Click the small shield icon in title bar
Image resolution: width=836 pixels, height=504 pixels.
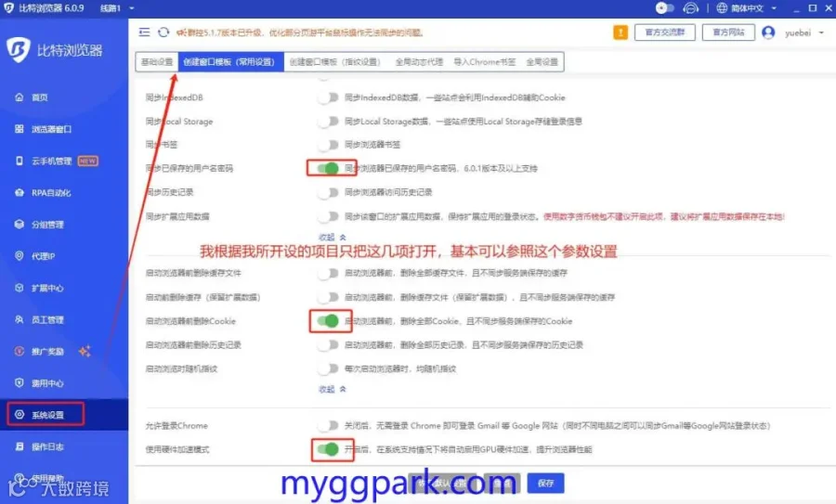point(8,8)
